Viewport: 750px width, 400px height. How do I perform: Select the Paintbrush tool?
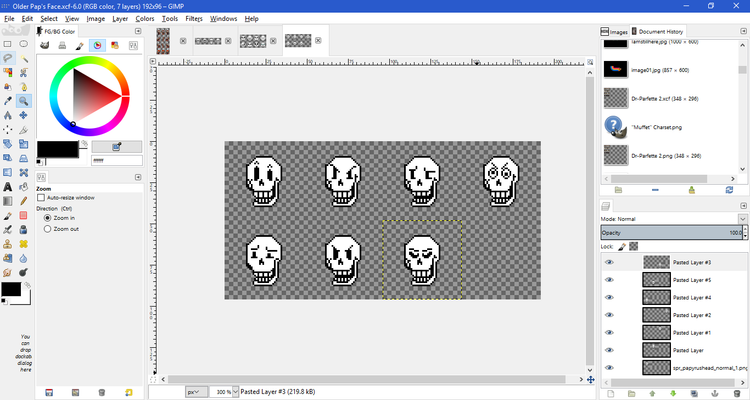point(8,215)
